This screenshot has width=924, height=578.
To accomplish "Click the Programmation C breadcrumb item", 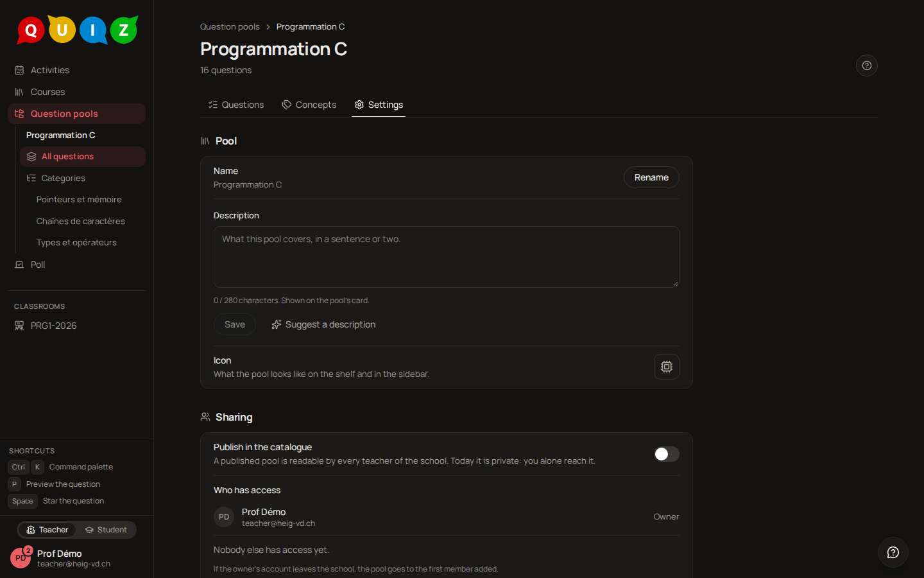I will tap(311, 26).
